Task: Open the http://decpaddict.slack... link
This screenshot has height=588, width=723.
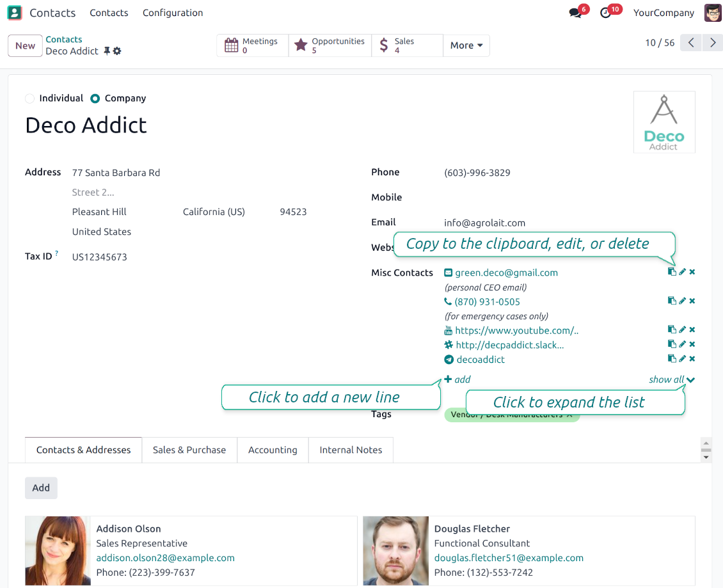Action: point(509,345)
